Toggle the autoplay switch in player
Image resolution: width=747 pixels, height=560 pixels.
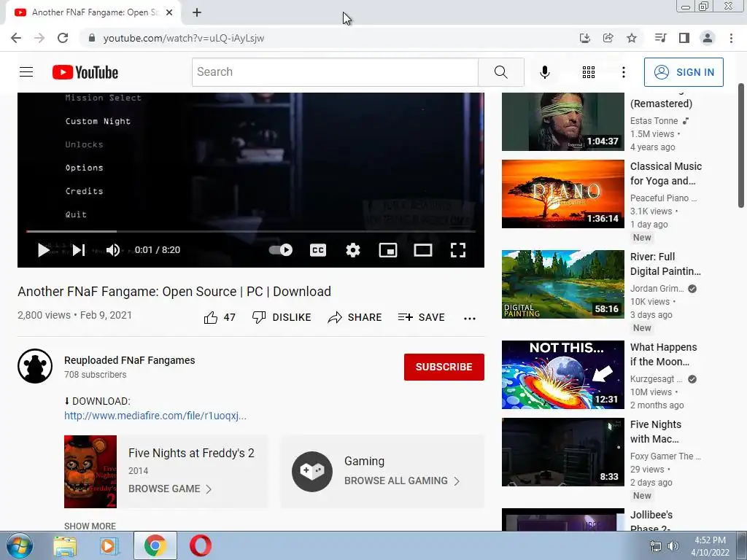coord(281,250)
